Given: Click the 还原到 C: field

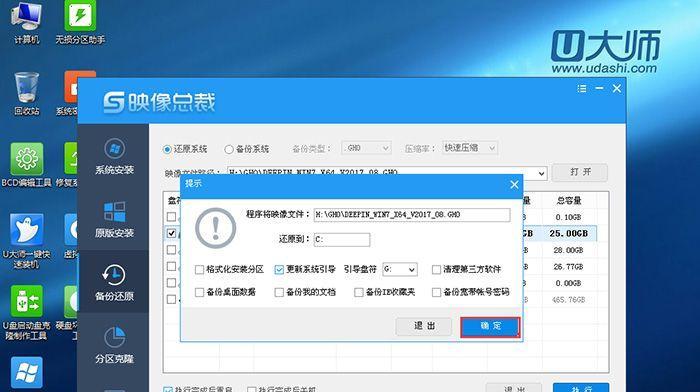Looking at the screenshot, I should [342, 240].
